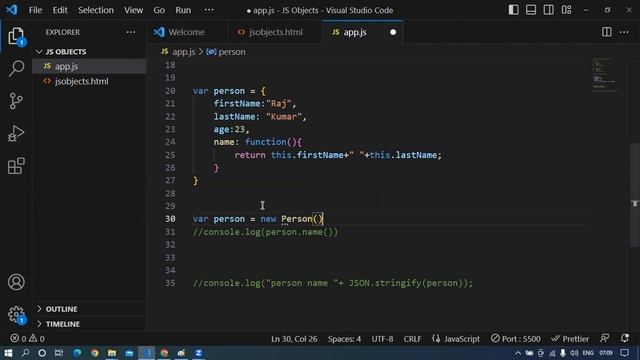Image resolution: width=640 pixels, height=360 pixels.
Task: Click Prettier status bar item
Action: [x=570, y=339]
